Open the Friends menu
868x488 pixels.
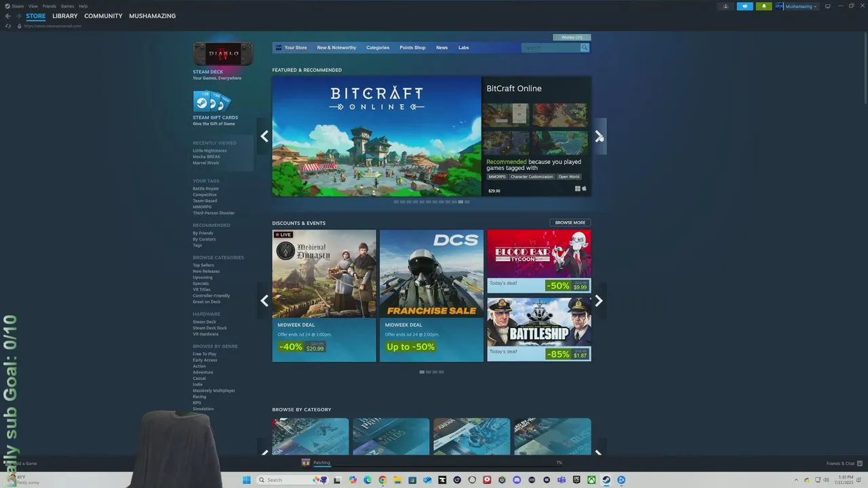50,6
